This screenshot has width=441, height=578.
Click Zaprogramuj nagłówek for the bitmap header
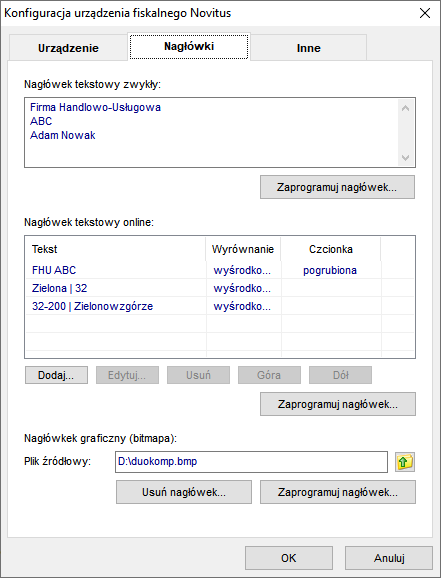pyautogui.click(x=338, y=492)
